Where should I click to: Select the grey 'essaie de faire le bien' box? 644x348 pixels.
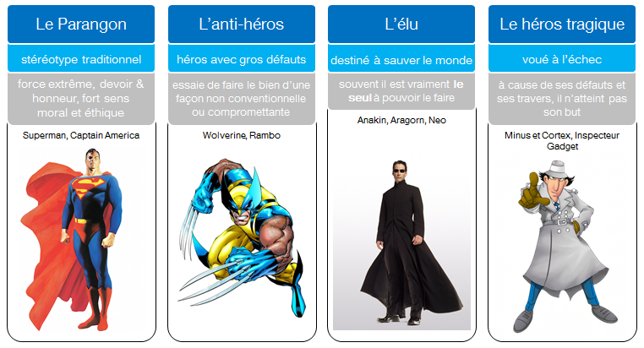(x=242, y=99)
